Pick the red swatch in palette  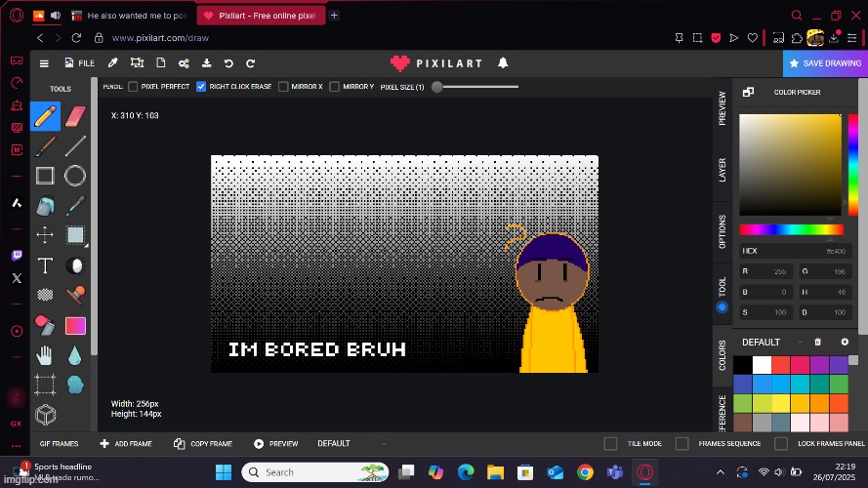pyautogui.click(x=782, y=365)
